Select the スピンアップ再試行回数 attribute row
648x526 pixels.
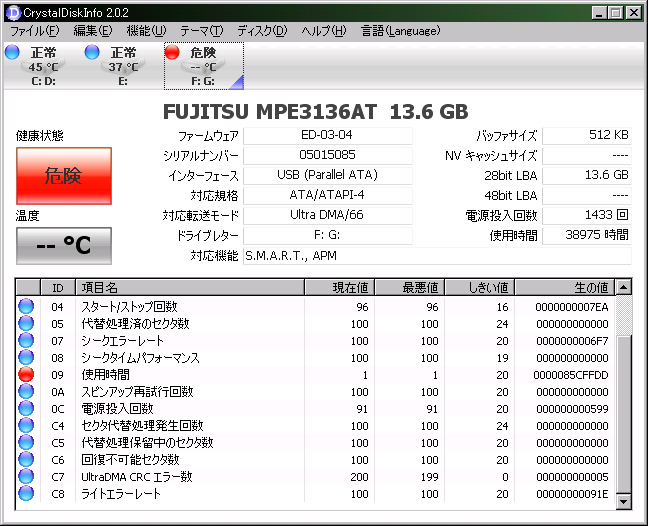pyautogui.click(x=316, y=391)
